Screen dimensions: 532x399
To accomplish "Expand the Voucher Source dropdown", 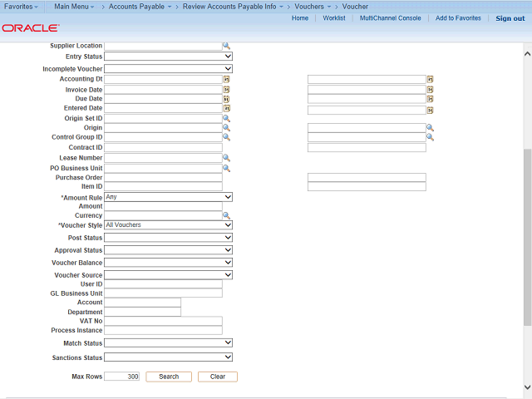I will click(x=168, y=275).
